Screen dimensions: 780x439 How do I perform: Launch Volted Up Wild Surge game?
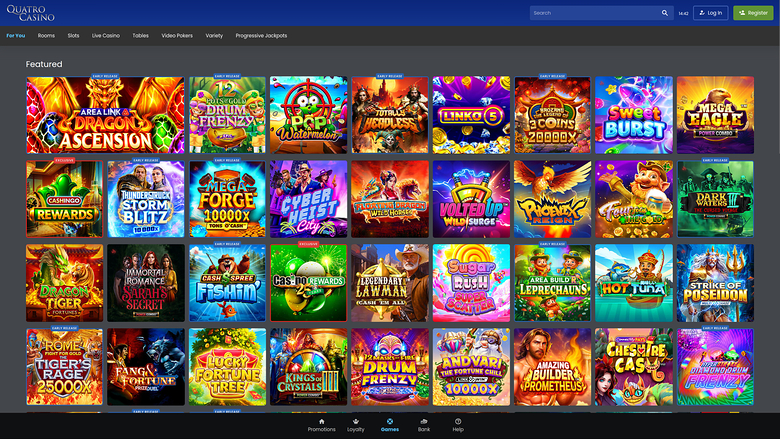point(471,199)
